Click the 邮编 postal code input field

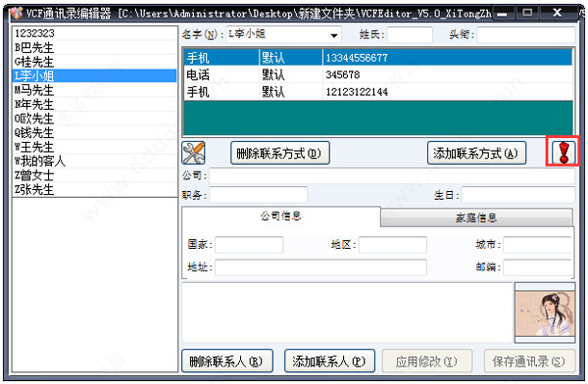pyautogui.click(x=537, y=267)
